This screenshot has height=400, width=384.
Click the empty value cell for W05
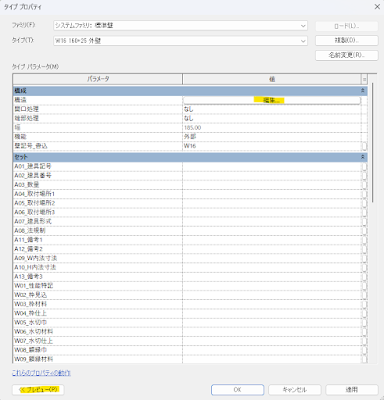click(272, 322)
